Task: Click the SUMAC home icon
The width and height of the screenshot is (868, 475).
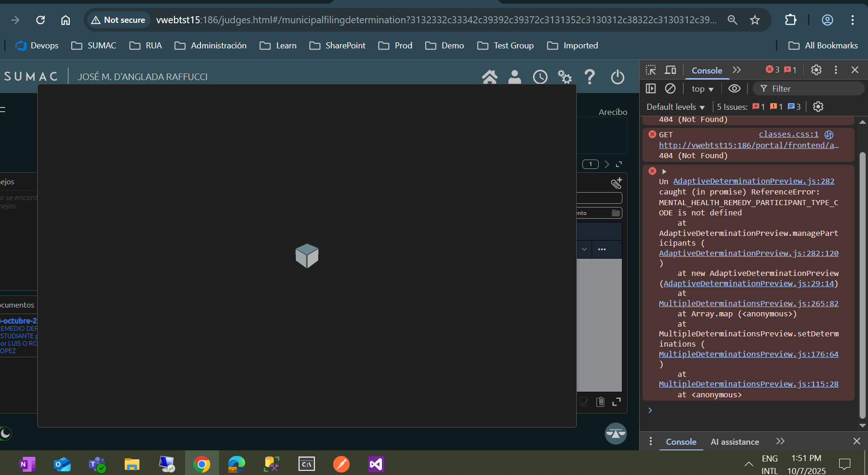Action: coord(489,77)
